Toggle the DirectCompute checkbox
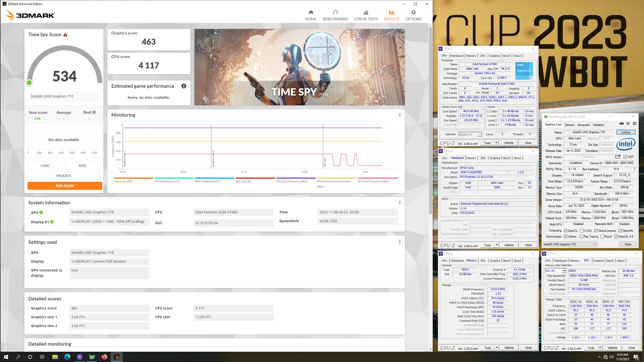This screenshot has height=362, width=644. coord(596,231)
